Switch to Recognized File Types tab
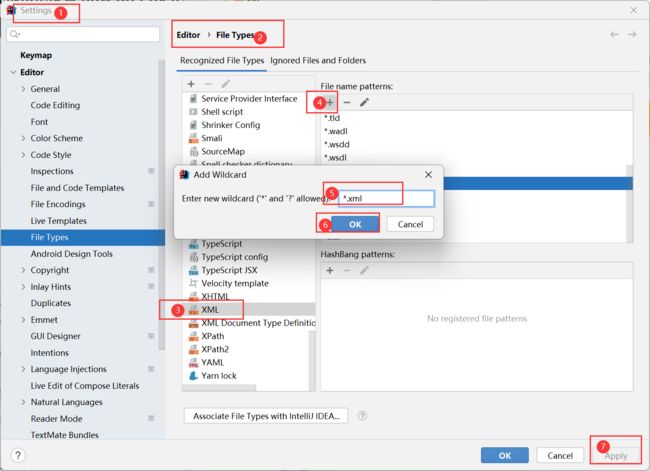650x471 pixels. click(222, 61)
